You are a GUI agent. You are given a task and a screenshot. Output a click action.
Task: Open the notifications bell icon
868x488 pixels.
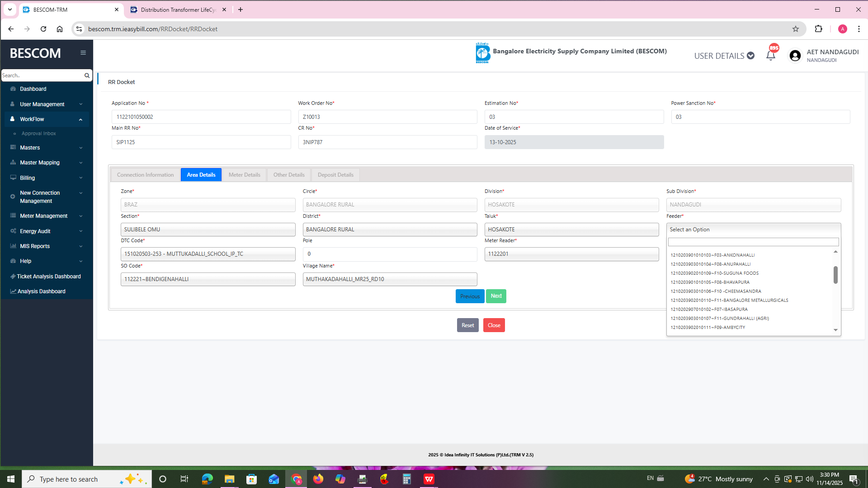(x=771, y=56)
